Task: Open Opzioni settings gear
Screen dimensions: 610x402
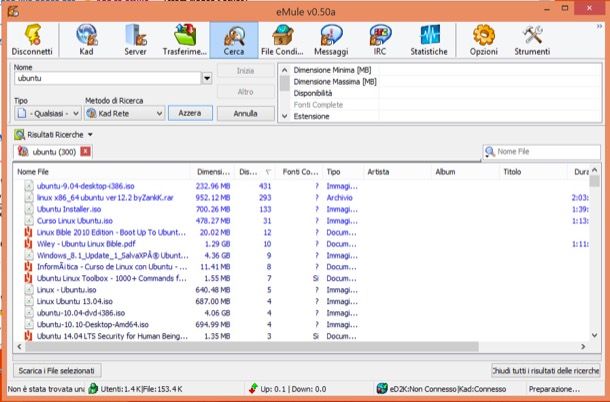Action: coord(484,40)
